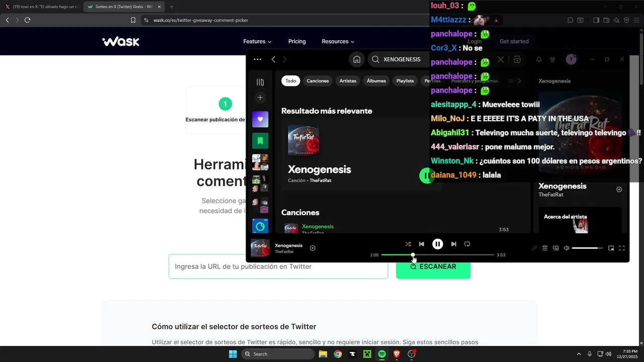Add Xenogenesis to library from now-playing bar

tap(312, 248)
